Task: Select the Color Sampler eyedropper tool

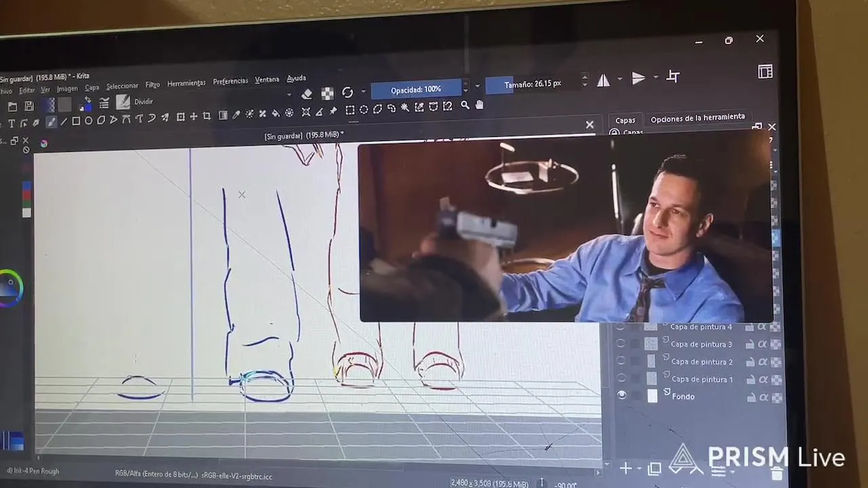Action: coord(236,115)
